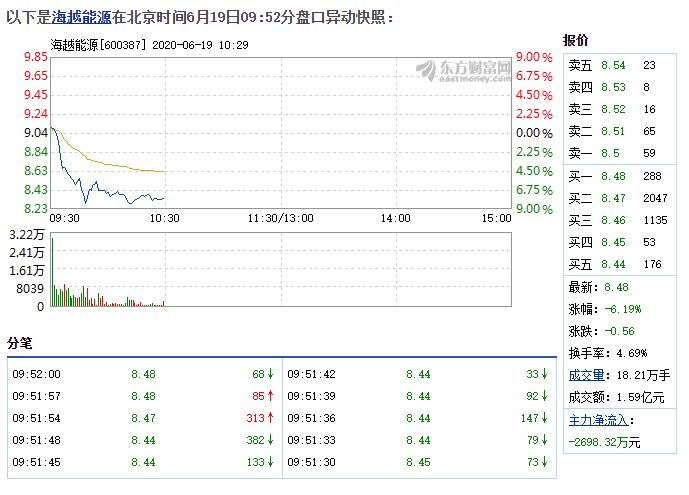The height and width of the screenshot is (495, 689).
Task: Select the 09:52:00 tick row
Action: pos(143,374)
